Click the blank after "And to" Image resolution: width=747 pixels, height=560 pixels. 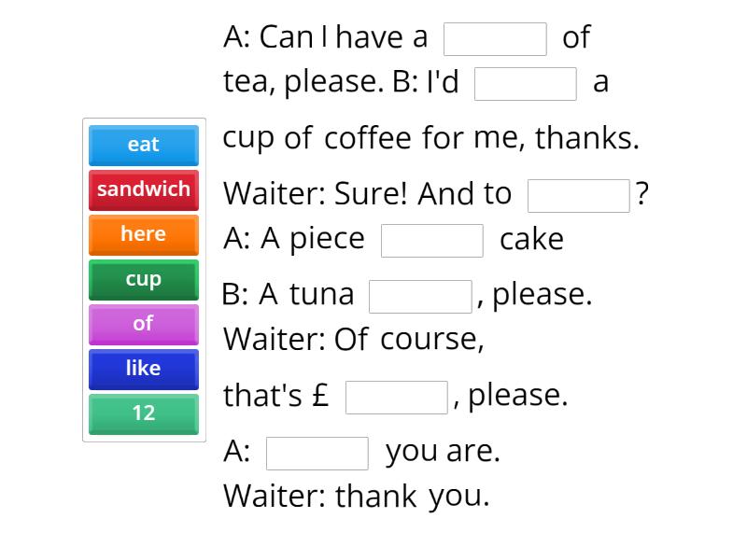point(579,194)
